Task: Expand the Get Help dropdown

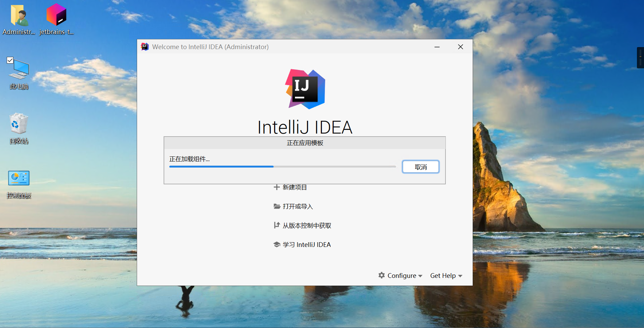Action: (x=446, y=276)
